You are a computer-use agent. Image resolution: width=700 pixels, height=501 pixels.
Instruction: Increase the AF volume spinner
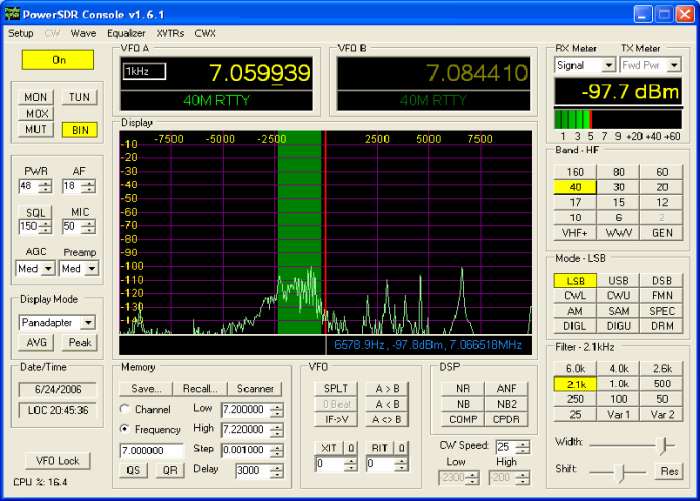pyautogui.click(x=89, y=183)
